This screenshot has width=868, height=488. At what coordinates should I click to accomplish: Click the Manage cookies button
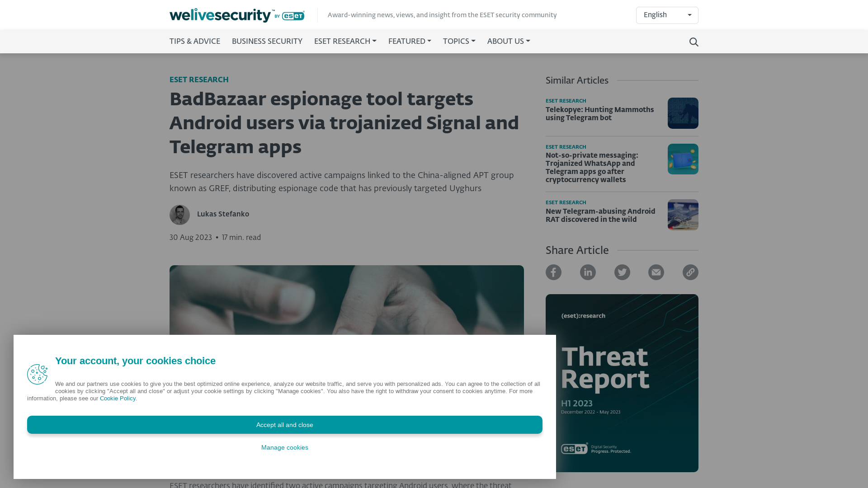pyautogui.click(x=284, y=447)
